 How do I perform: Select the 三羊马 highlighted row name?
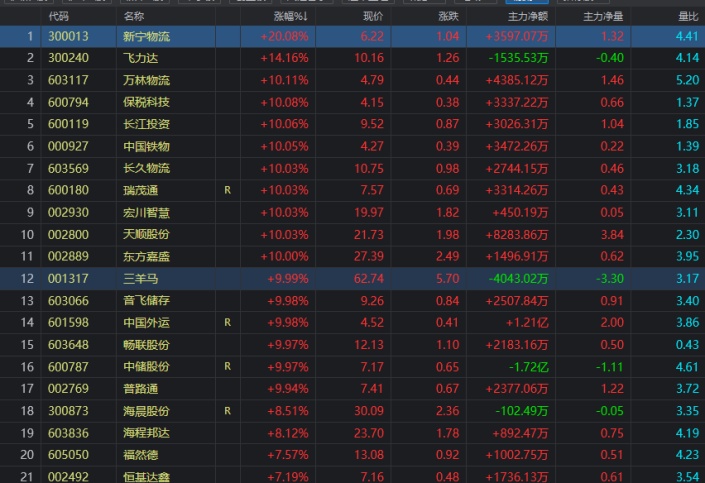140,278
